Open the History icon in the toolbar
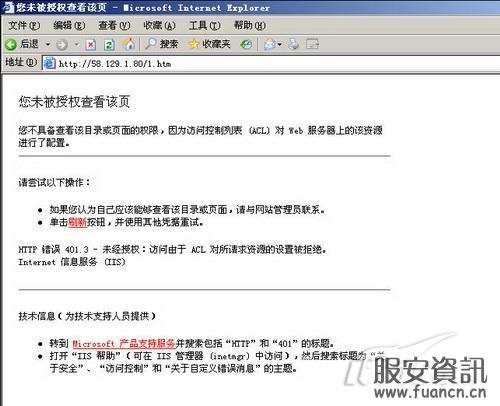Image resolution: width=500 pixels, height=406 pixels. (x=246, y=44)
